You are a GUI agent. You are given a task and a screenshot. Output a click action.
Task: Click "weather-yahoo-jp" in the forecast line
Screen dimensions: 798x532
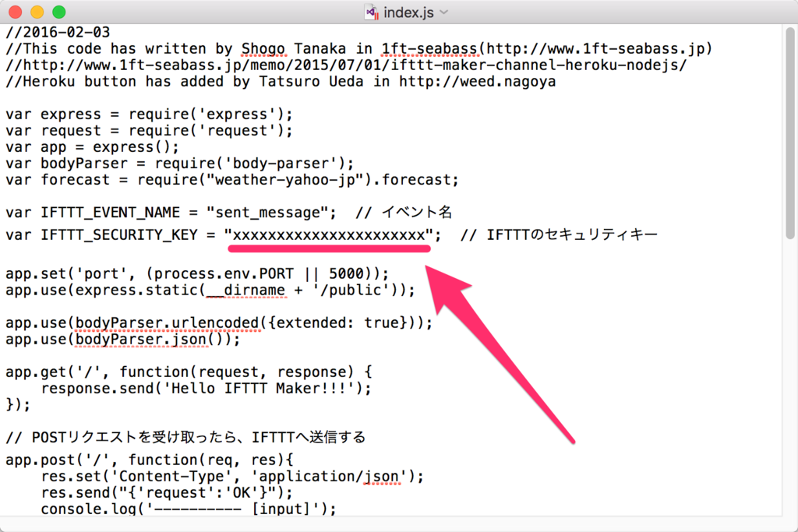tap(285, 179)
